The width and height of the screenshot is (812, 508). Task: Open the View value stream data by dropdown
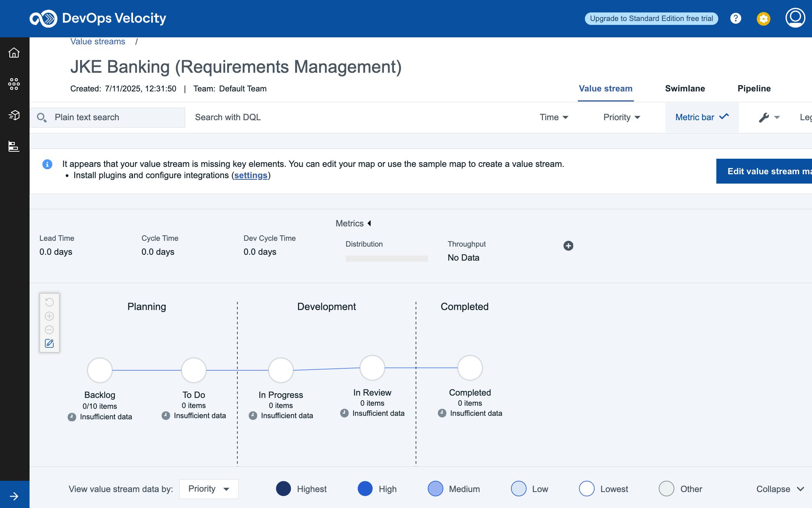click(209, 489)
